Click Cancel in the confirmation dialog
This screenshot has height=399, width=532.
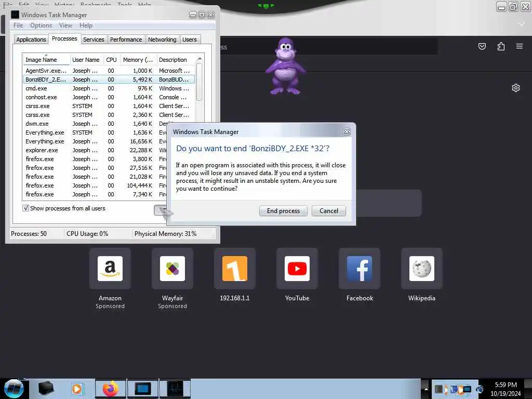(329, 211)
